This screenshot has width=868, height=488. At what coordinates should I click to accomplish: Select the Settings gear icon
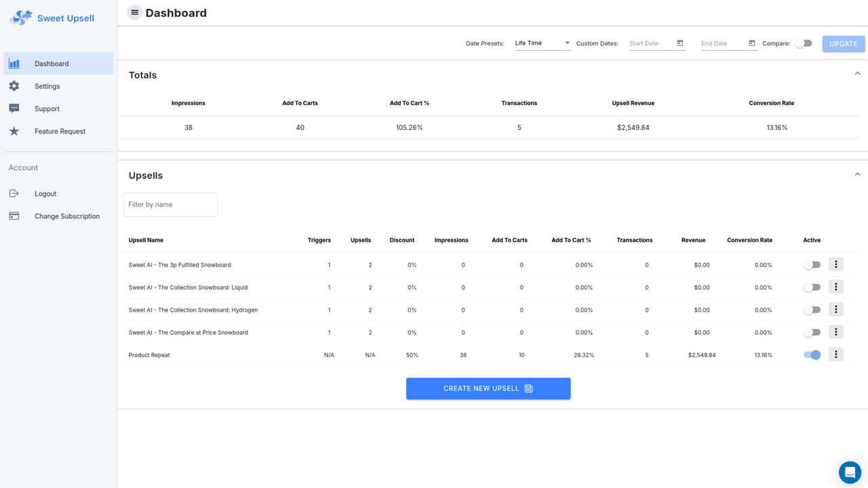pyautogui.click(x=14, y=85)
